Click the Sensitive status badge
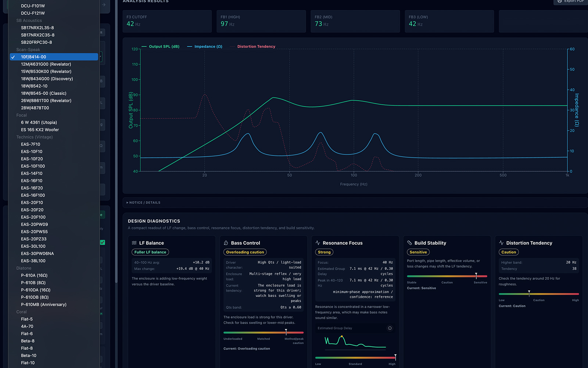This screenshot has width=588, height=368. [418, 252]
